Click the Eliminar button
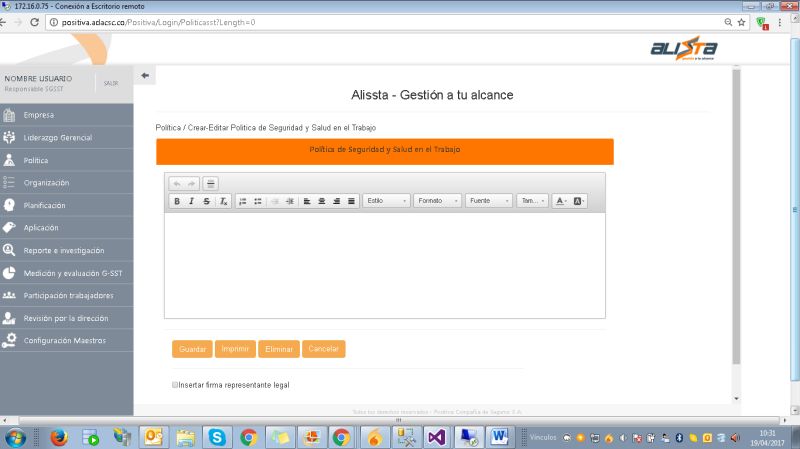The image size is (800, 449). (x=279, y=349)
